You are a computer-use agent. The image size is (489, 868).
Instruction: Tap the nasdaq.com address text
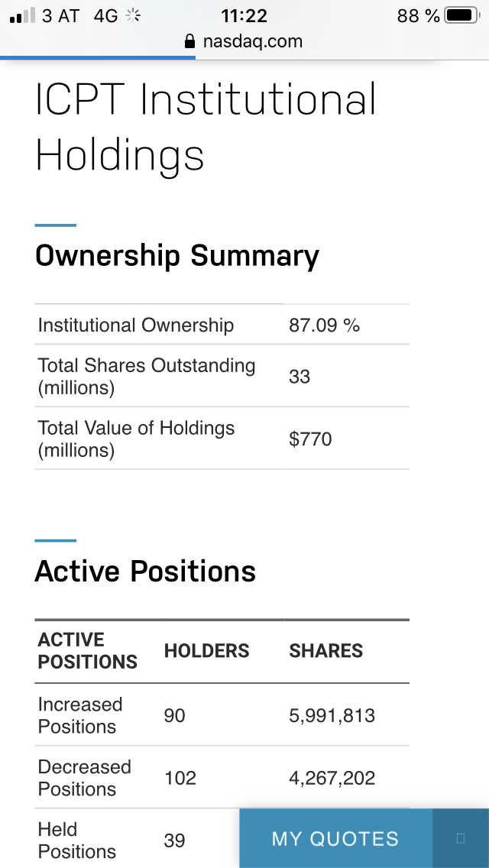point(253,41)
